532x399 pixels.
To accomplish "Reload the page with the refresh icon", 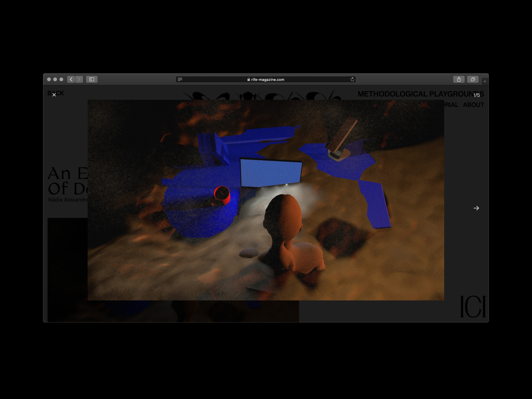I will coord(352,79).
